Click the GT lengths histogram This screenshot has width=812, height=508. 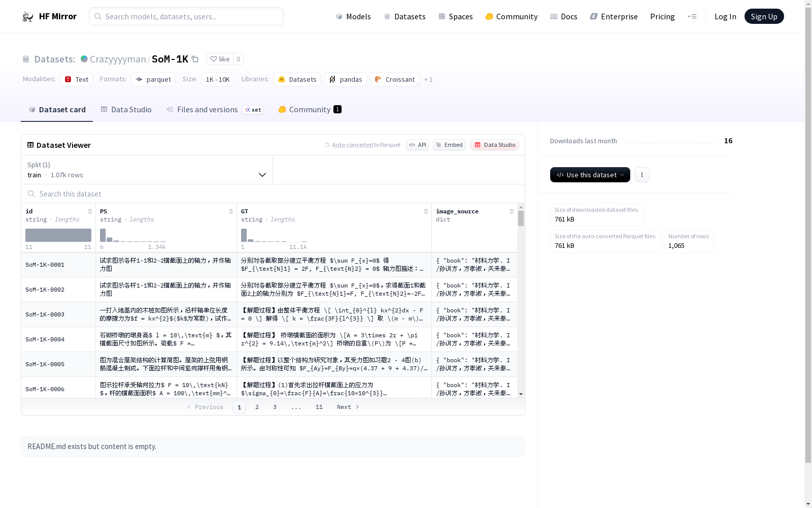coord(274,235)
